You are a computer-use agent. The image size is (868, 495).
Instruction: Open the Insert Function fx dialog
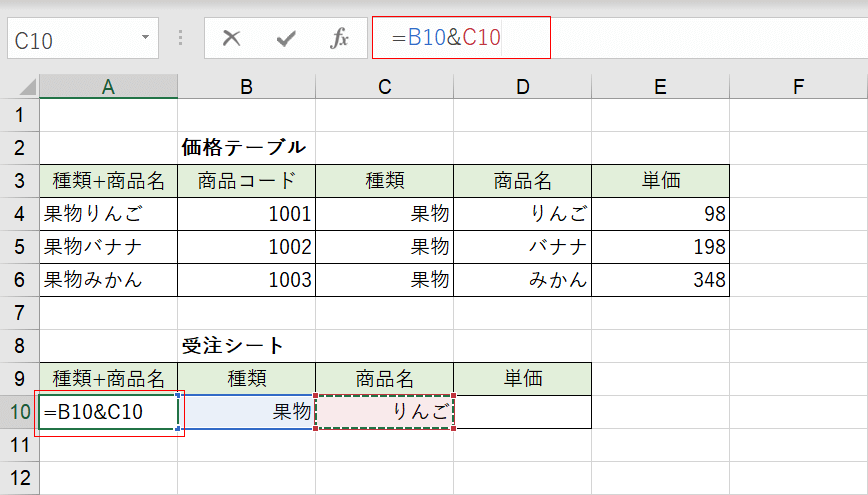[x=339, y=38]
